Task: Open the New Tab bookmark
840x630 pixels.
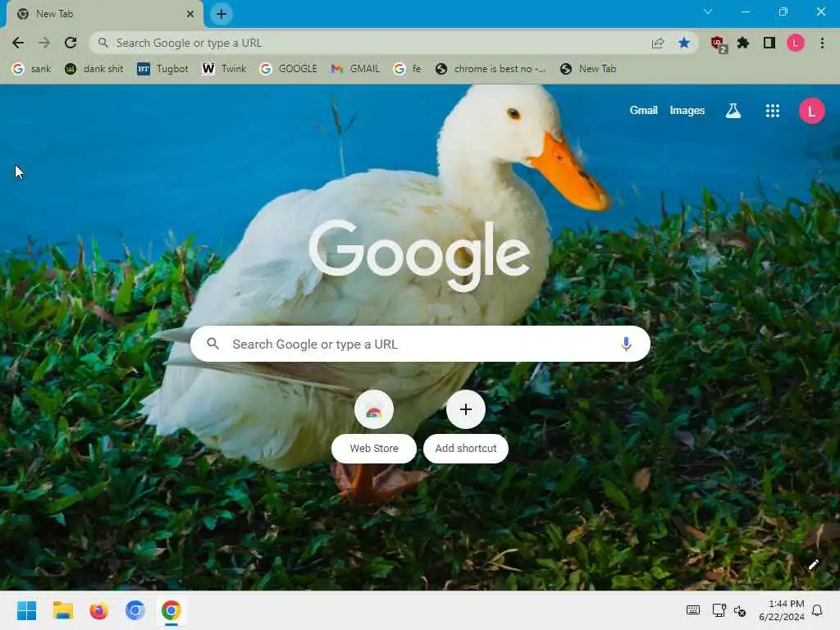Action: pyautogui.click(x=588, y=69)
